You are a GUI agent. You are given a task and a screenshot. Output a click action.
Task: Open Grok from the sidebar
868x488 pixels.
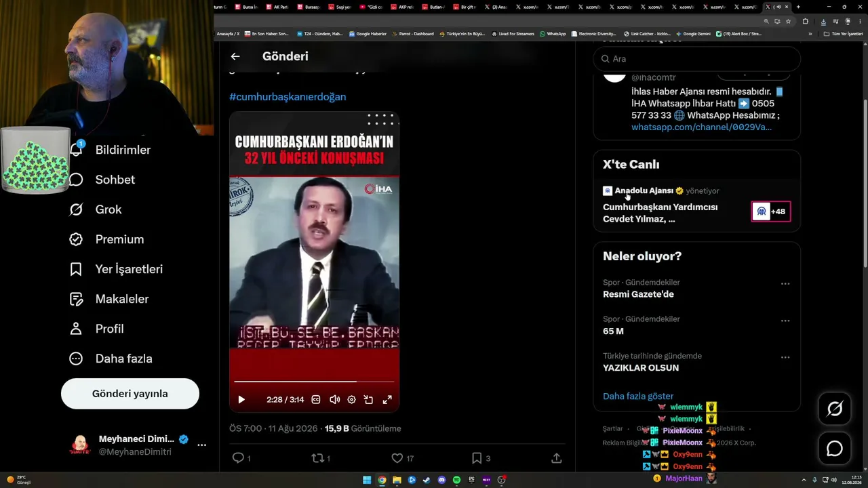click(96, 209)
